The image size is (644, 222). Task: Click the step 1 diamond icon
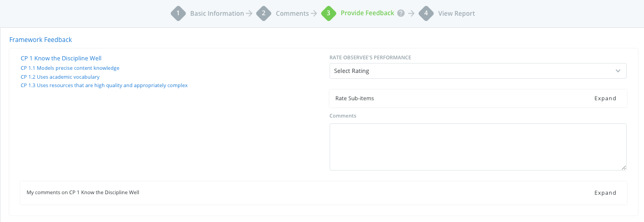(x=179, y=13)
